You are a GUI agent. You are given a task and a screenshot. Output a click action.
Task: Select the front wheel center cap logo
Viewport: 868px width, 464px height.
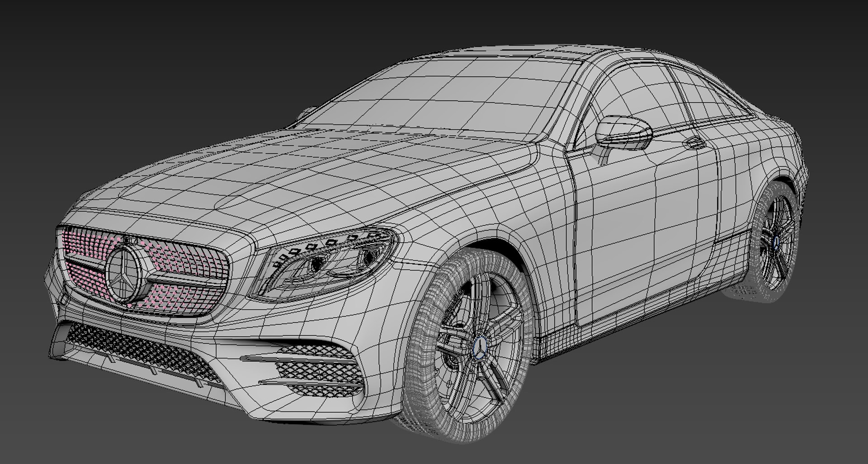pos(479,348)
